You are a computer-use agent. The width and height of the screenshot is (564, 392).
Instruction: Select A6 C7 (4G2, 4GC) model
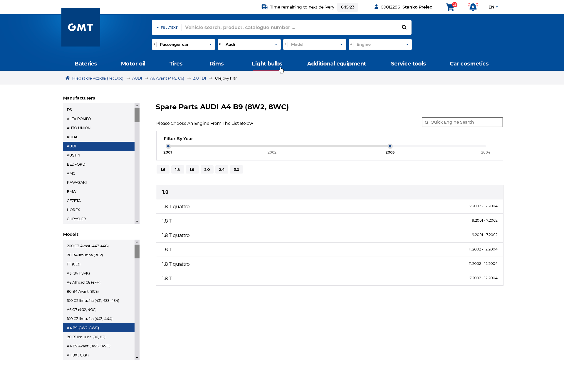(99, 310)
